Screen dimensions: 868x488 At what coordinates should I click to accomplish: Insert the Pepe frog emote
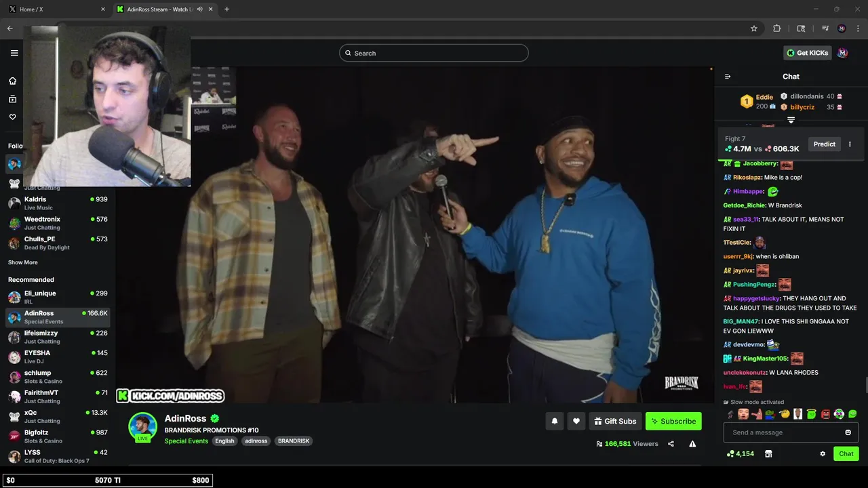(x=770, y=414)
